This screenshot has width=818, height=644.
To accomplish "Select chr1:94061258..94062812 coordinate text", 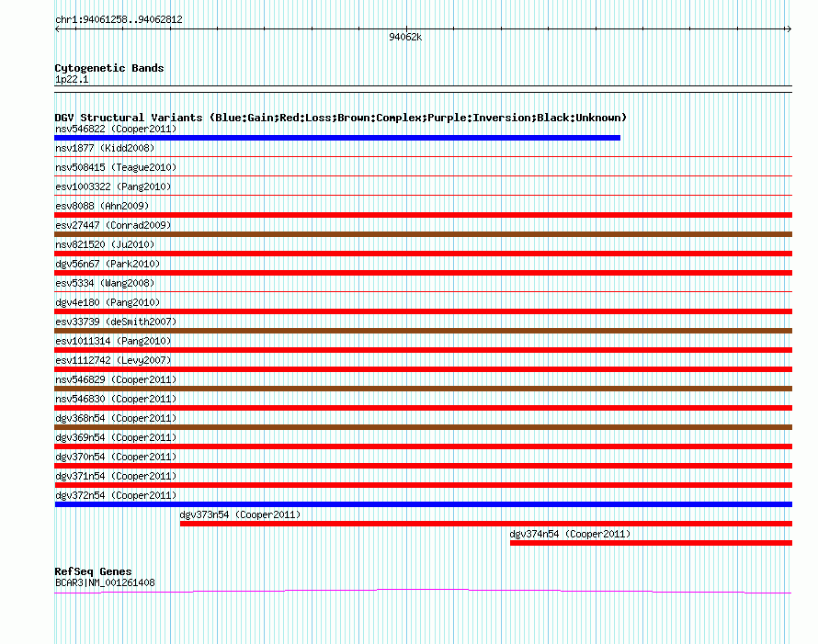I will pyautogui.click(x=119, y=19).
